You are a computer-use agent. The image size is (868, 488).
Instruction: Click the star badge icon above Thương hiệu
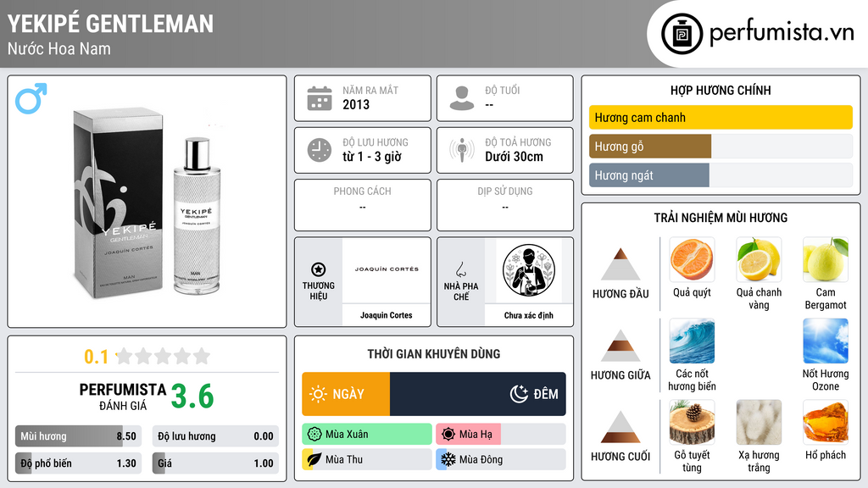coord(319,269)
